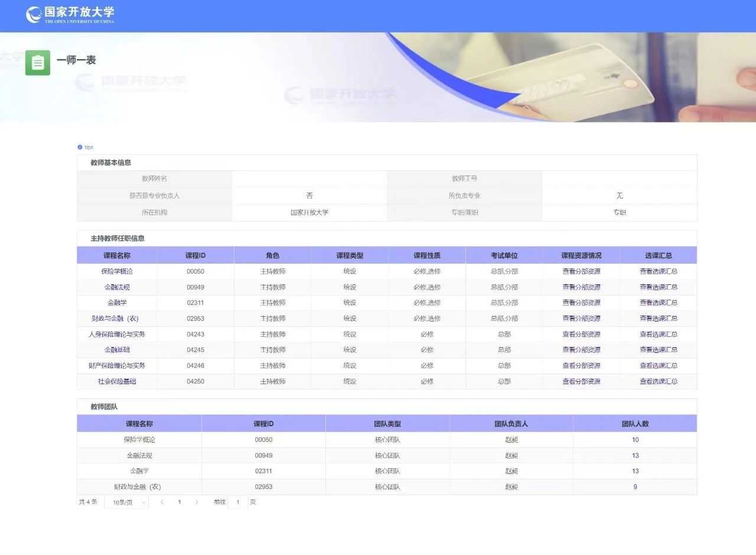
Task: View 查看选课汇总 for 保险学概论
Action: (659, 271)
